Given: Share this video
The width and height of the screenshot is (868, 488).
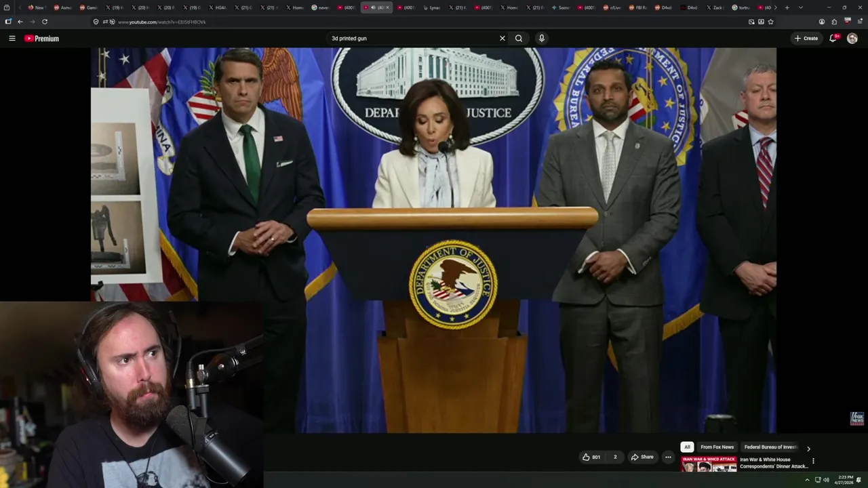Looking at the screenshot, I should click(642, 457).
